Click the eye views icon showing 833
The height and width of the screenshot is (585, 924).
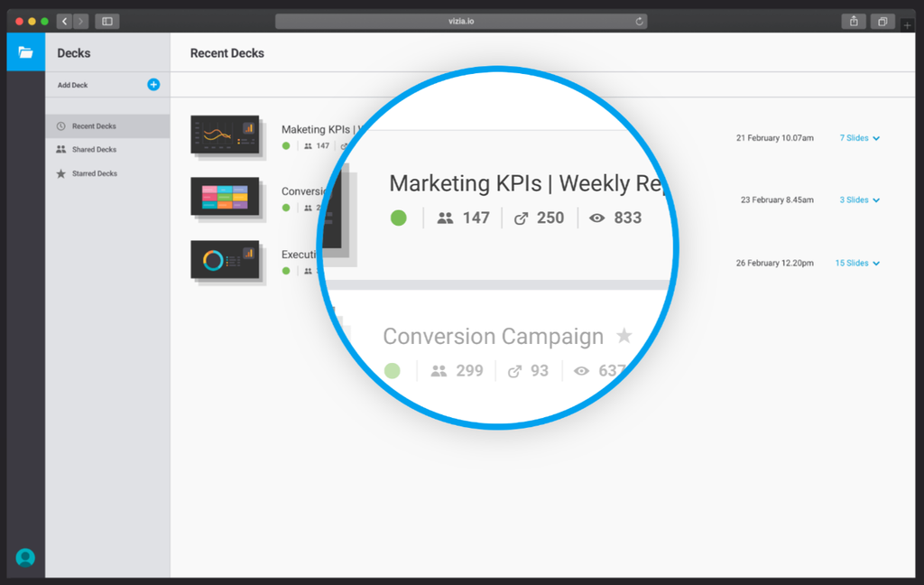coord(596,218)
